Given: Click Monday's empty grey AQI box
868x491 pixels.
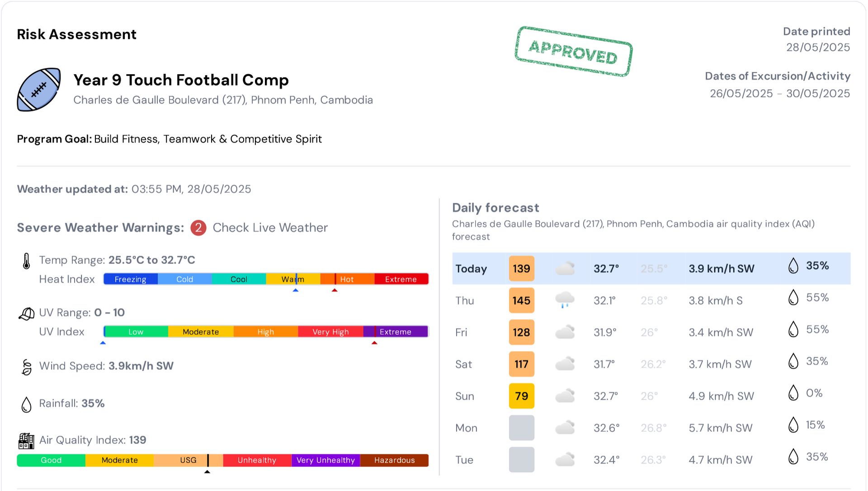Looking at the screenshot, I should tap(521, 428).
